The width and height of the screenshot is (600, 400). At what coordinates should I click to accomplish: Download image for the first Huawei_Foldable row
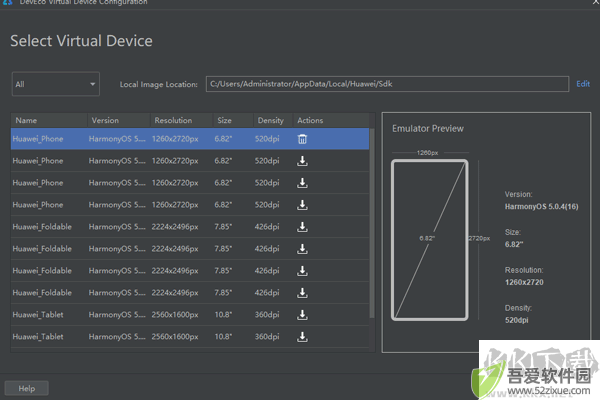point(302,227)
